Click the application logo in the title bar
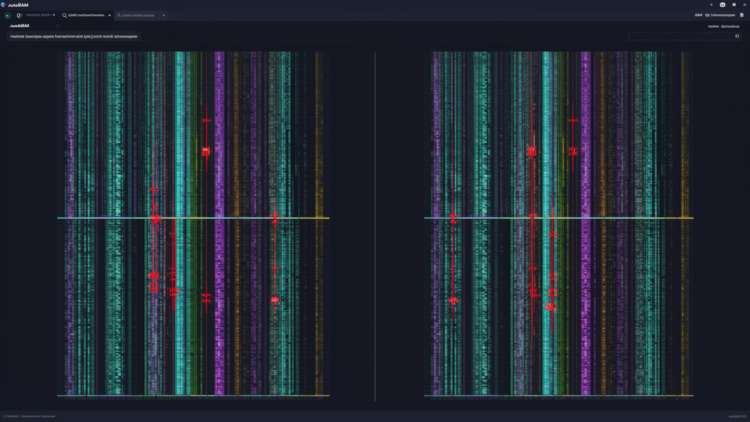This screenshot has width=750, height=422. click(3, 5)
